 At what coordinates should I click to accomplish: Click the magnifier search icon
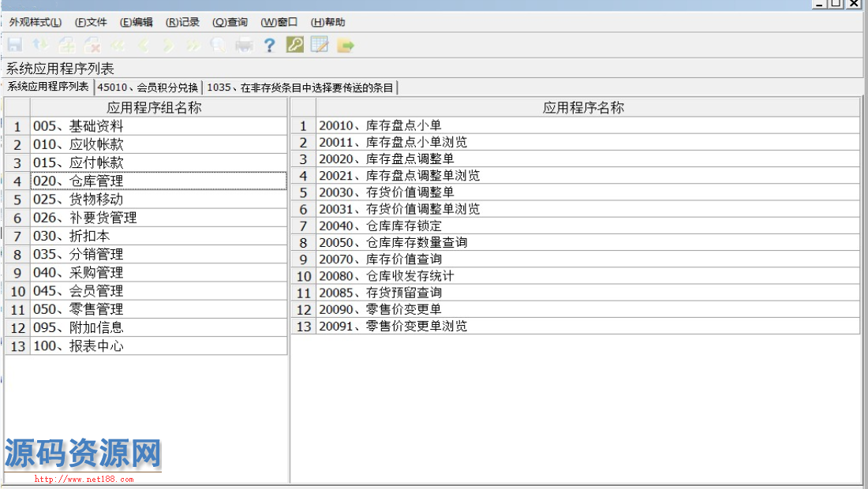(218, 46)
